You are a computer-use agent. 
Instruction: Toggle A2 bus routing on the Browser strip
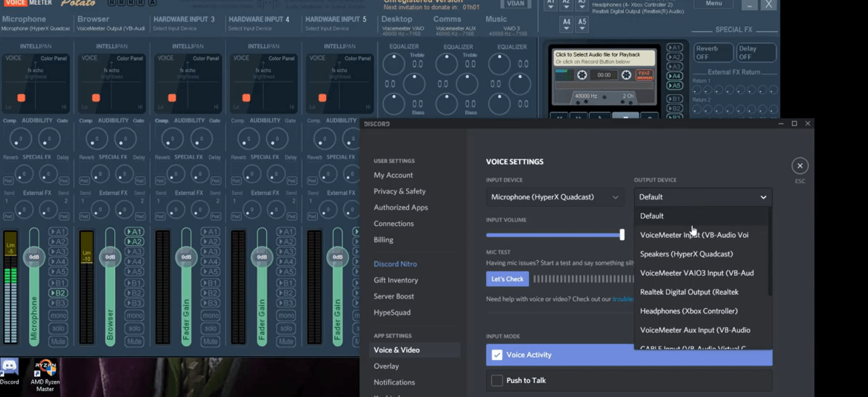coord(134,242)
